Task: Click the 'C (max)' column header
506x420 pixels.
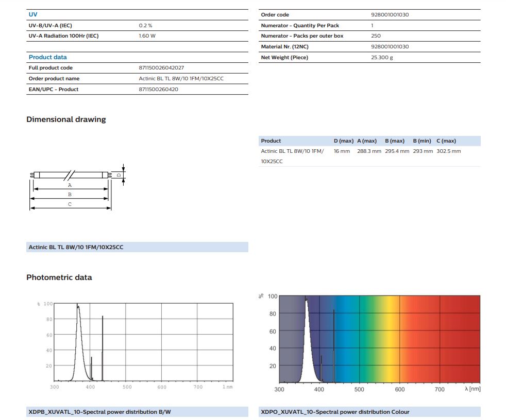Action: click(x=446, y=141)
